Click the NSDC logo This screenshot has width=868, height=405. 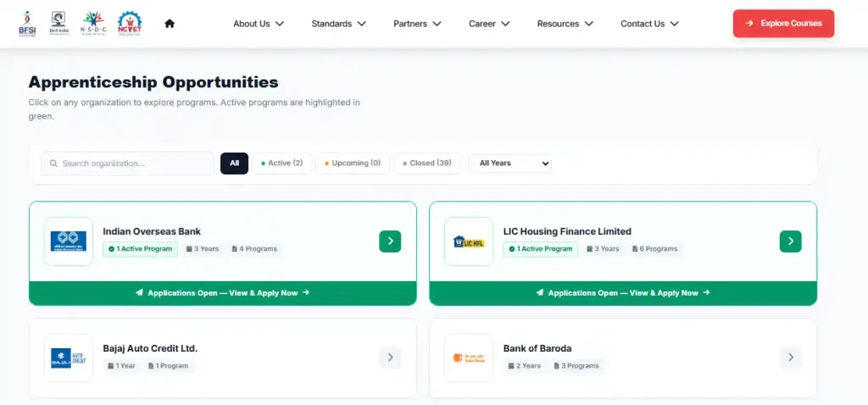point(92,24)
